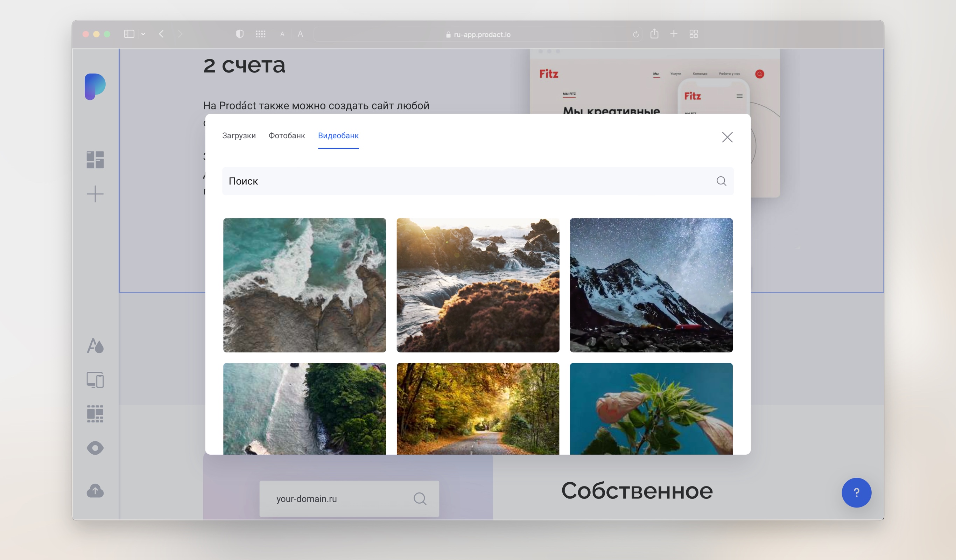Select the Видеобанк tab

click(338, 135)
